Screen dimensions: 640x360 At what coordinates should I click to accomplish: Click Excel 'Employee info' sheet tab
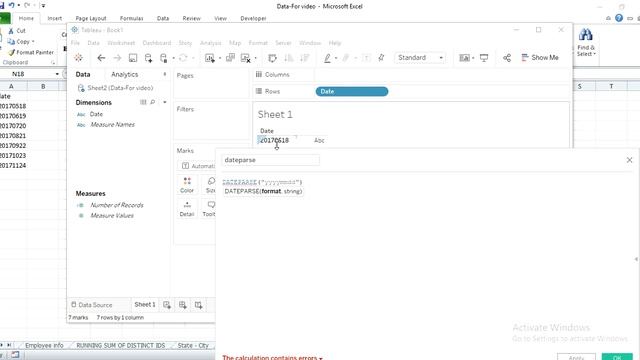point(44,345)
